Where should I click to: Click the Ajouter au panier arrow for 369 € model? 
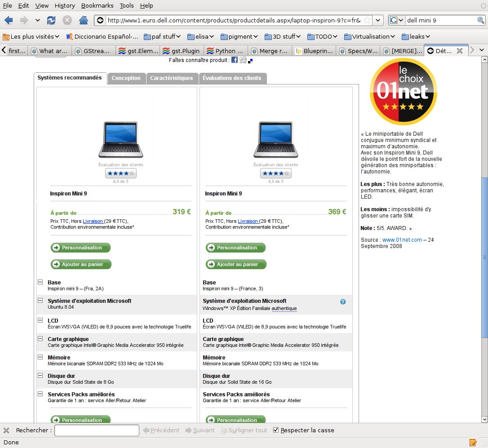211,264
